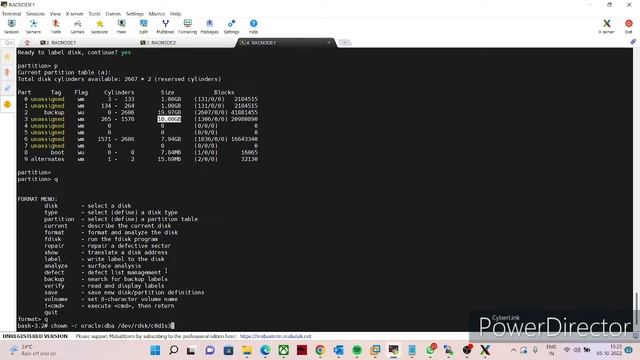Click the paperclip attach icon
Screen dimensions: 640x360
pos(633,42)
